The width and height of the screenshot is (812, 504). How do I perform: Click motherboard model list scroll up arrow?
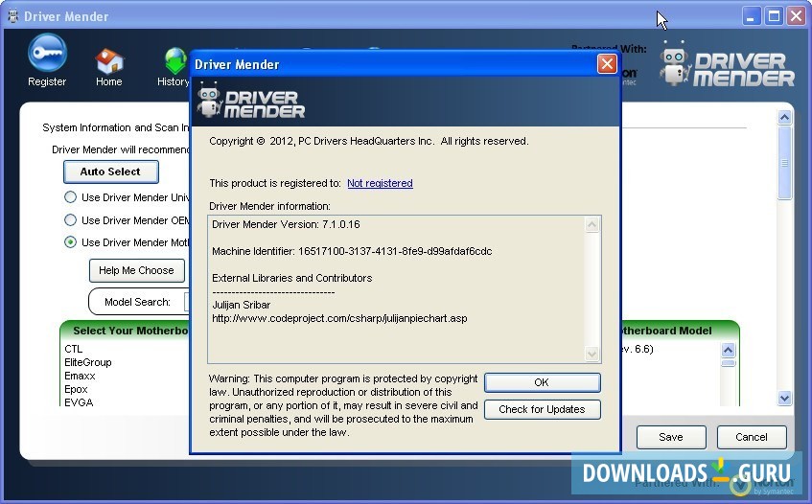click(728, 351)
